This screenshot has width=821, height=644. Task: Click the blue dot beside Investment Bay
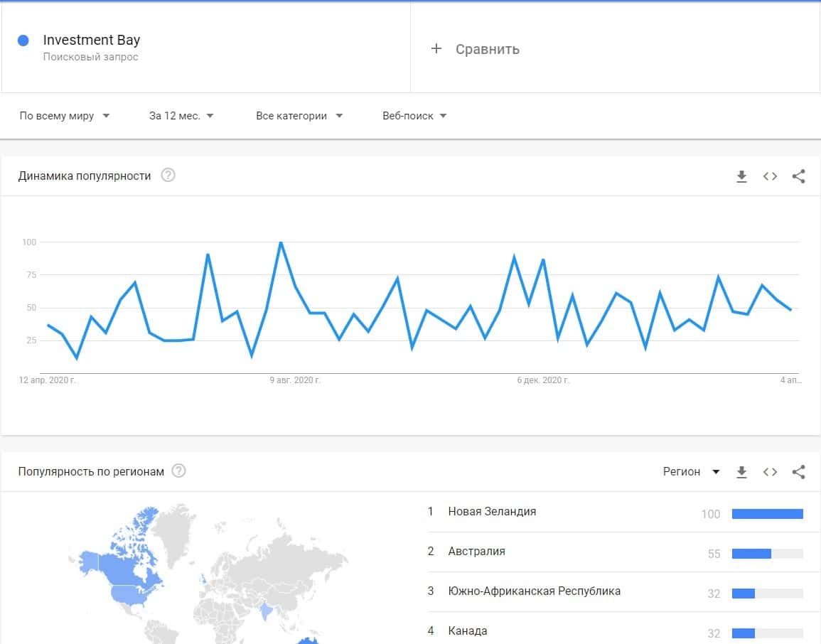click(23, 41)
